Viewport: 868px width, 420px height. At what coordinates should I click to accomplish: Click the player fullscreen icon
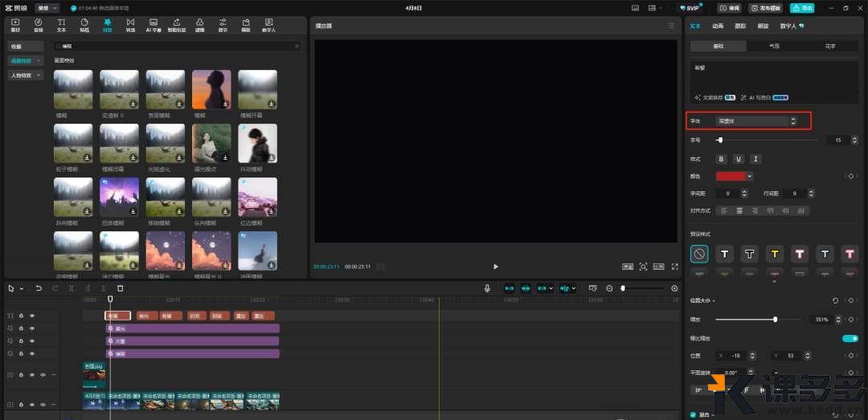click(675, 267)
